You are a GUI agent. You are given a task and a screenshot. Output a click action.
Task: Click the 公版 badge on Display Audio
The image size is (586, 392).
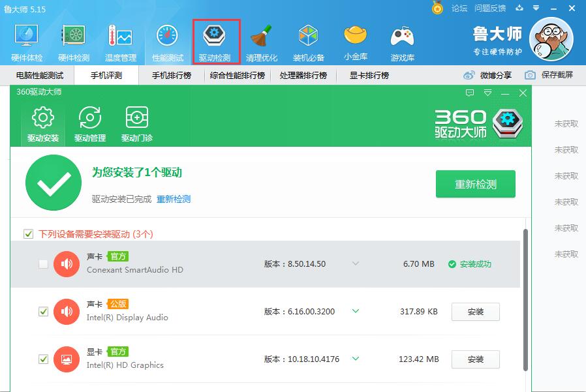click(117, 304)
